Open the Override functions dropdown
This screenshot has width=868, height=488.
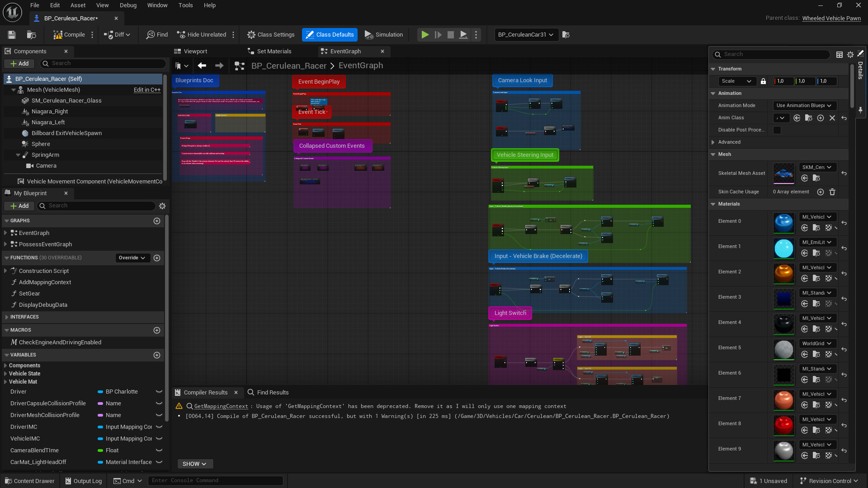(132, 258)
